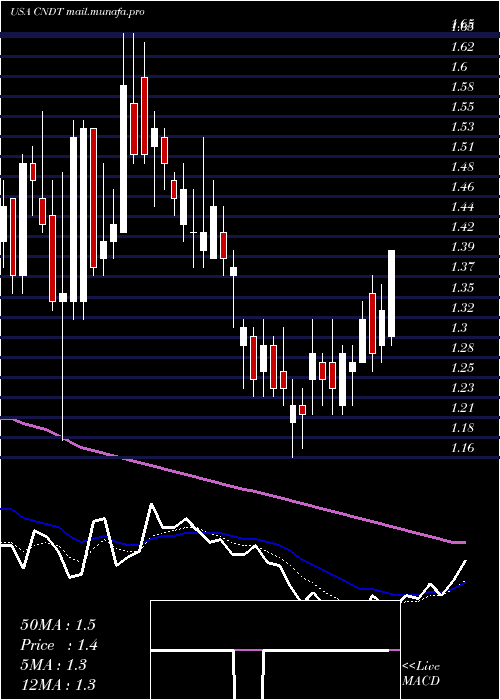Select the 1.46 price axis label
The width and height of the screenshot is (500, 700).
coord(462,187)
